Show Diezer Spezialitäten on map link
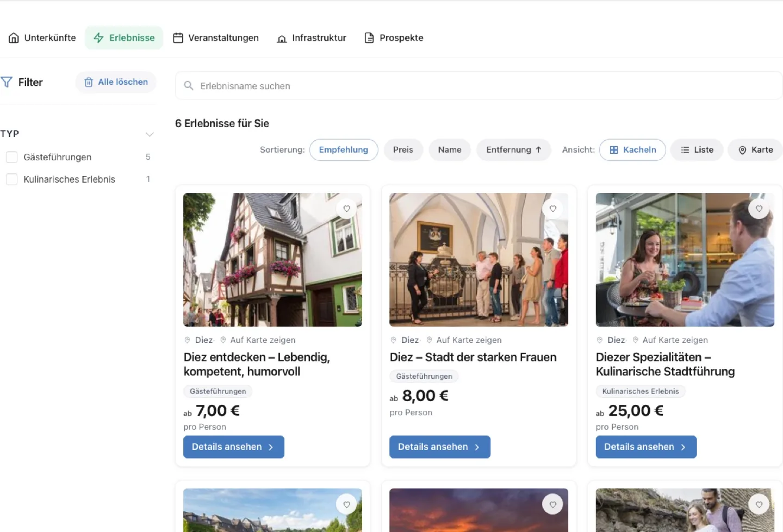The image size is (783, 532). coord(670,340)
